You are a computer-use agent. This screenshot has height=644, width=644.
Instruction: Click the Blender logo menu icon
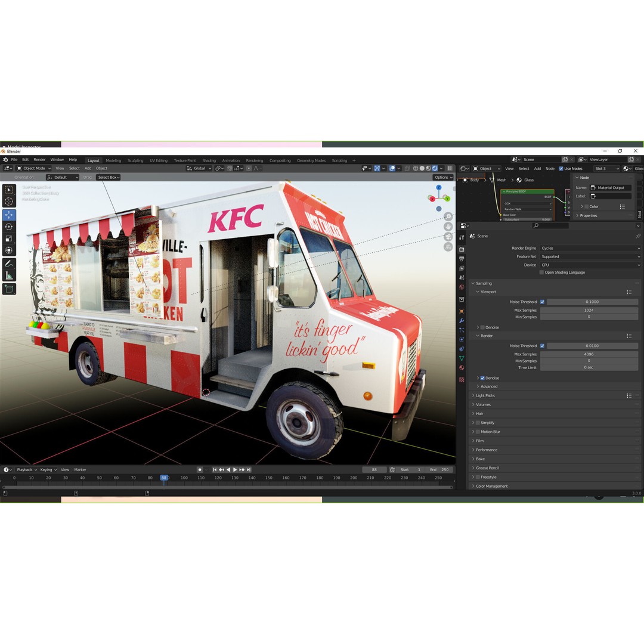coord(5,160)
